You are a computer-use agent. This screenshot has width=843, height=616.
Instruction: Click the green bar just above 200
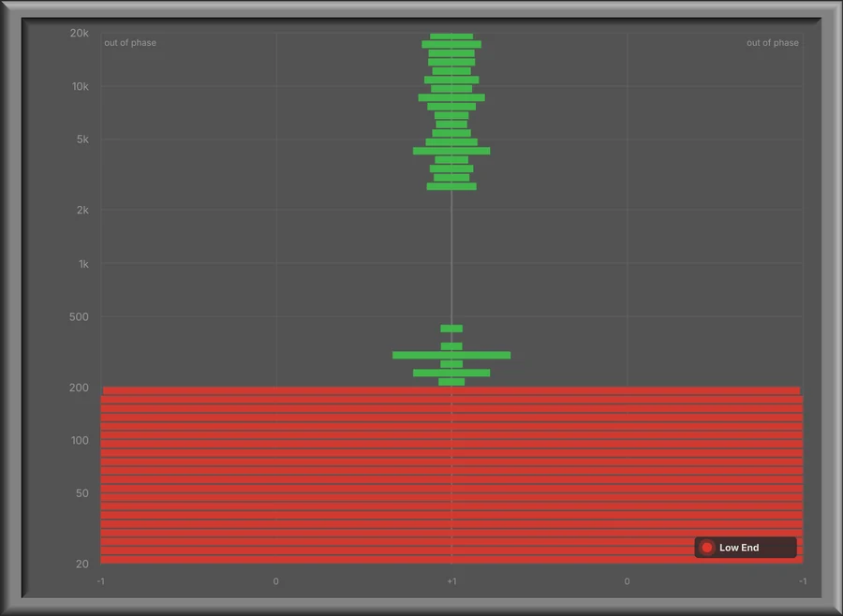tap(451, 382)
